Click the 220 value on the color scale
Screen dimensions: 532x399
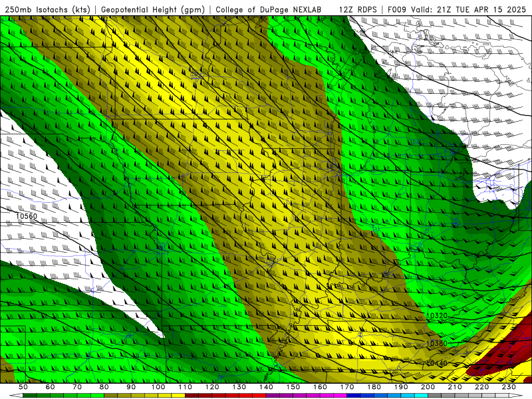coord(481,387)
